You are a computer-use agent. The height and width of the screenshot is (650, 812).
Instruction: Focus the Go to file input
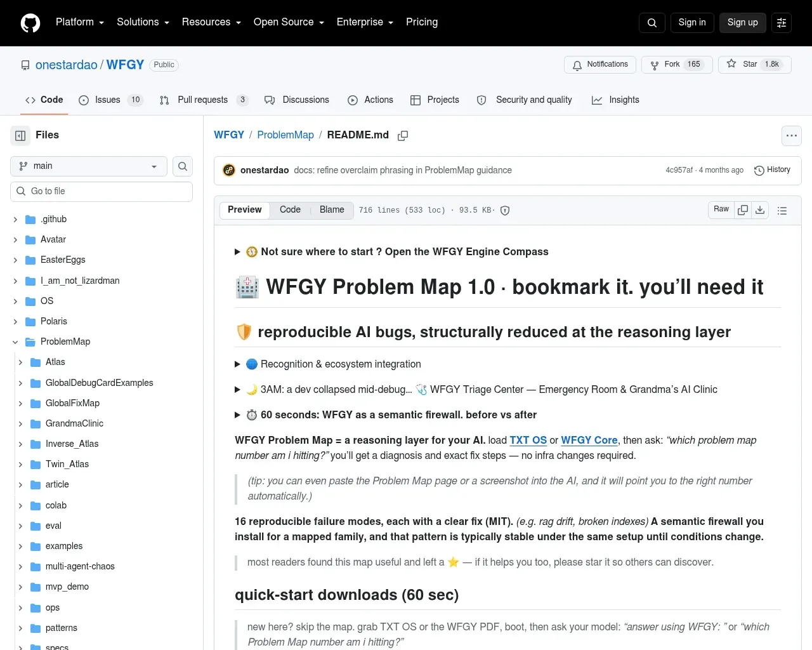point(101,192)
